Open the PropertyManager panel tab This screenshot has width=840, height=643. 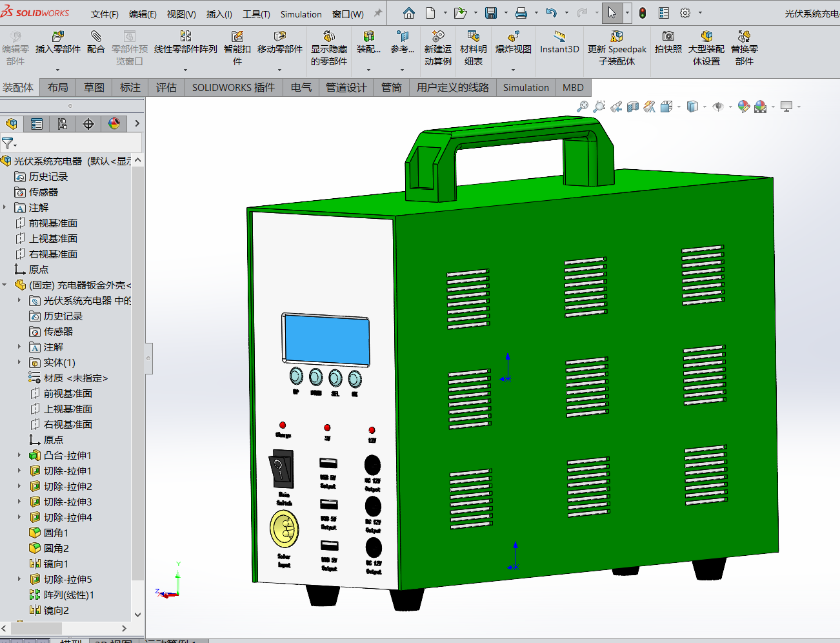(x=37, y=124)
